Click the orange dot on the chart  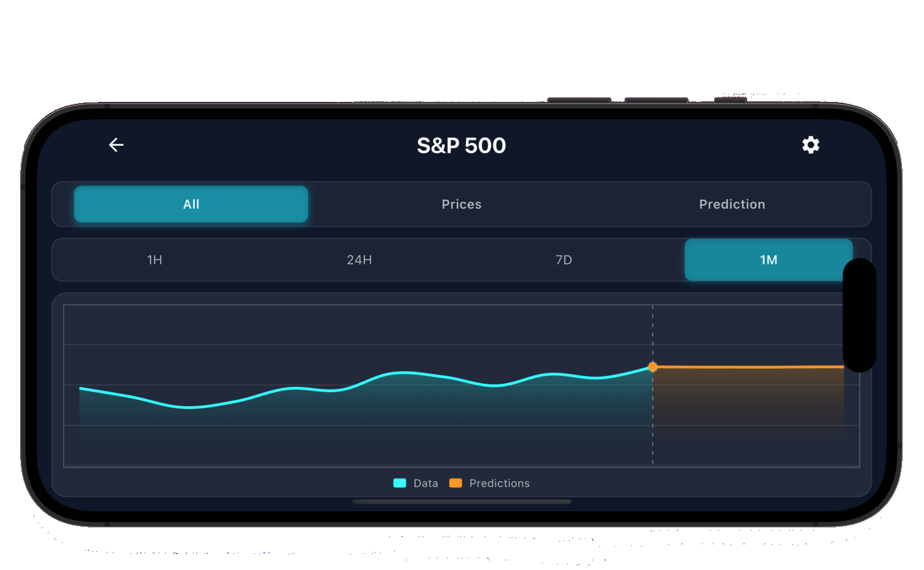[x=653, y=367]
